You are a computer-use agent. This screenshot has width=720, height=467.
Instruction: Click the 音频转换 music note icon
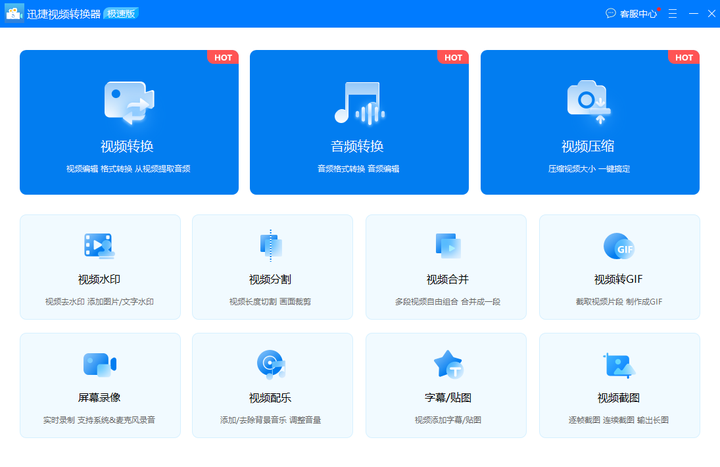click(360, 103)
